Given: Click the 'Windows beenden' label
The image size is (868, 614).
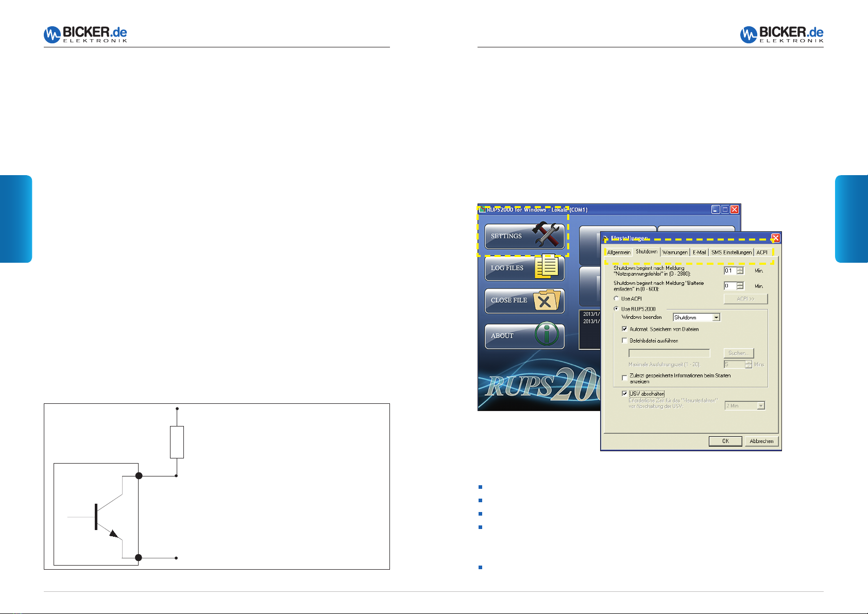Looking at the screenshot, I should click(641, 317).
